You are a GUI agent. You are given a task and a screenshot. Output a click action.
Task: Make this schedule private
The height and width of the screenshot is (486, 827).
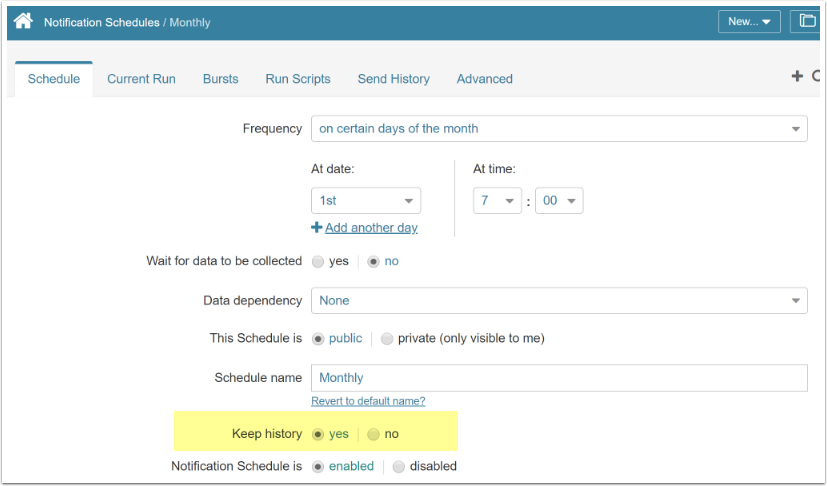click(387, 338)
